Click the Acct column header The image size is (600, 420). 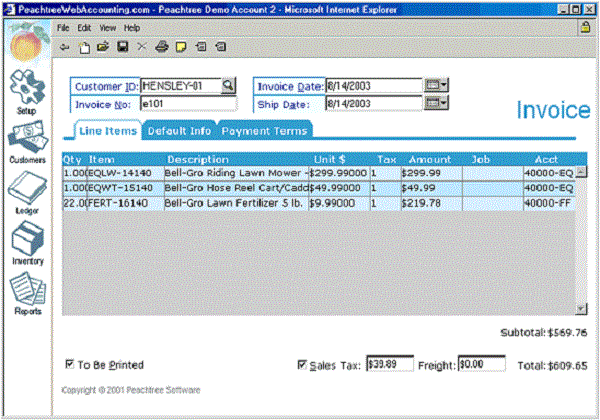[x=546, y=159]
